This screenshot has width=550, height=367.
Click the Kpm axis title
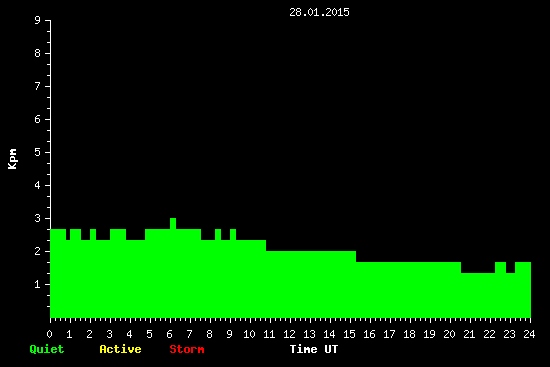12,159
